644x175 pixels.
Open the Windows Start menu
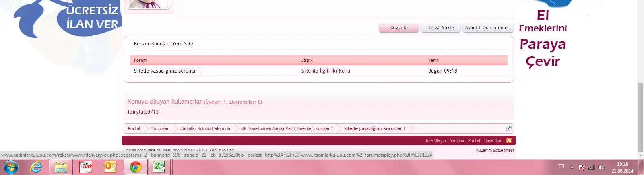pyautogui.click(x=10, y=167)
